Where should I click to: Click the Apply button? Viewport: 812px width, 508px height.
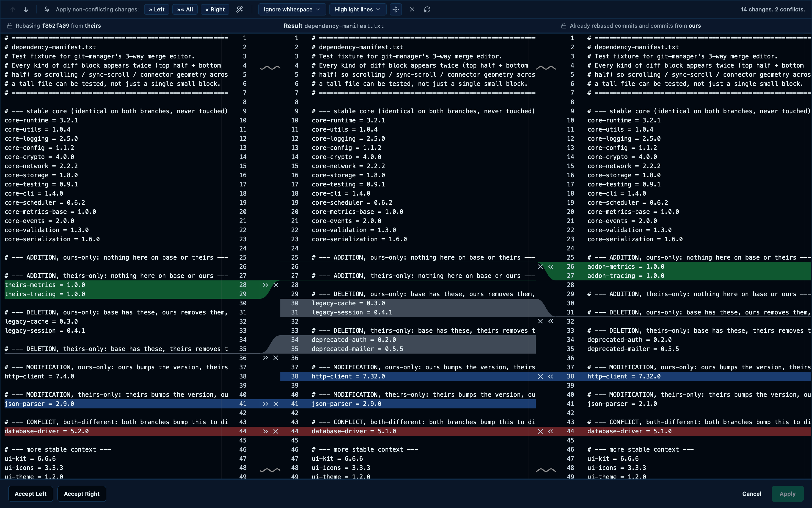tap(787, 494)
